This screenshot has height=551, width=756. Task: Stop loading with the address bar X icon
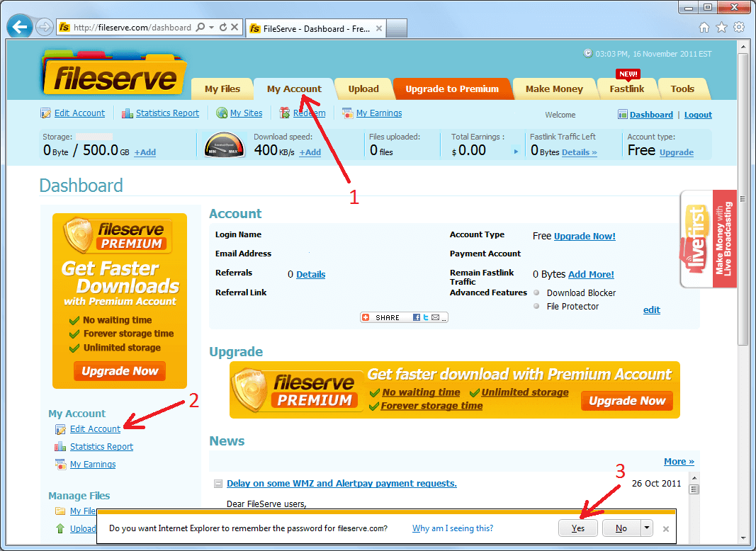coord(235,28)
